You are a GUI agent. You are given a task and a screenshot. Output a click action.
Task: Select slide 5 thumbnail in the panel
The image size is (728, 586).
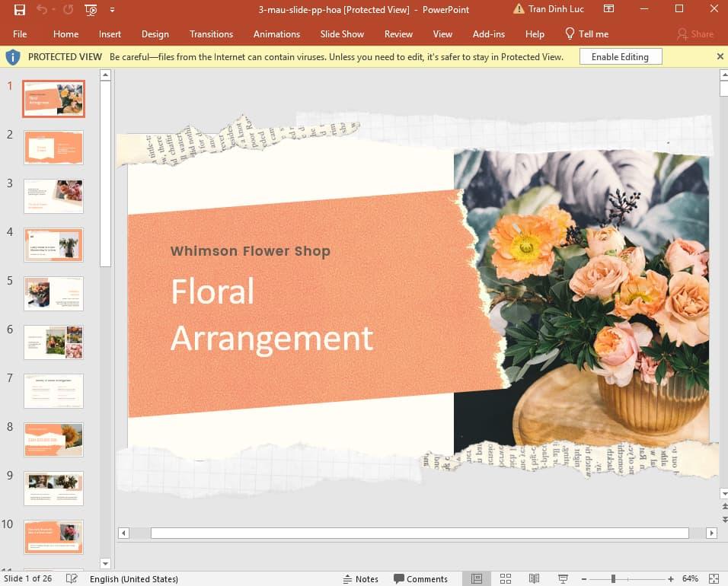point(53,293)
